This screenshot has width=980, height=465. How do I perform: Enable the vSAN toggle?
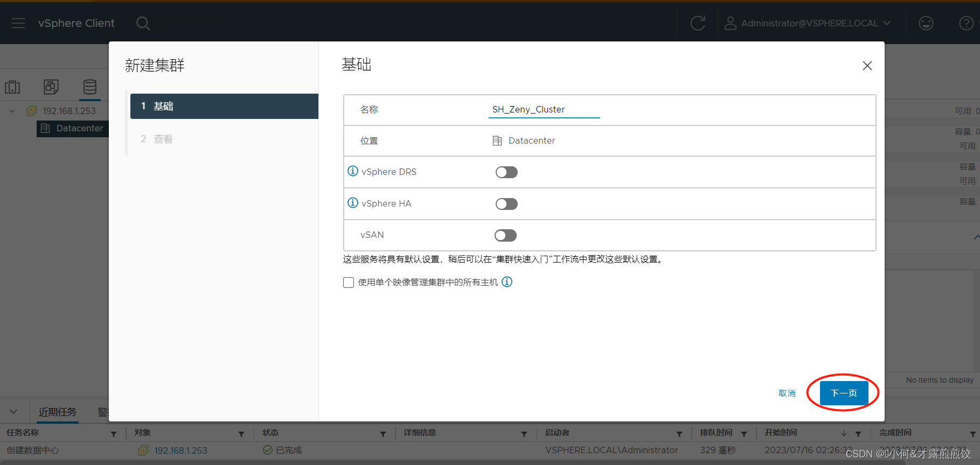coord(505,235)
